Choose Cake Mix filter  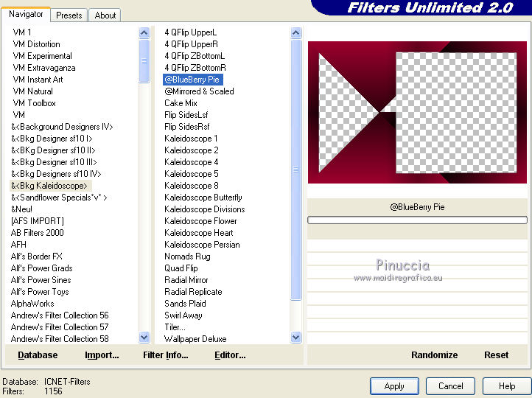(181, 103)
